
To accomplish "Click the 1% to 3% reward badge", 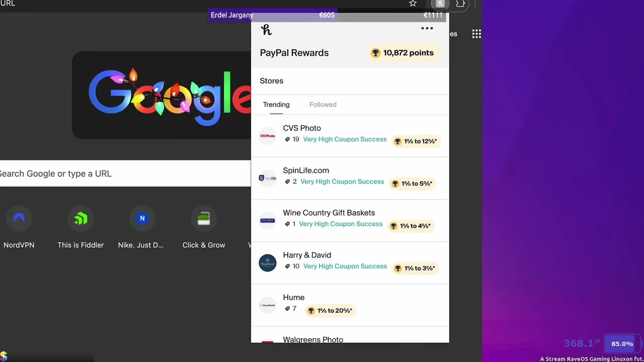I will tap(416, 268).
